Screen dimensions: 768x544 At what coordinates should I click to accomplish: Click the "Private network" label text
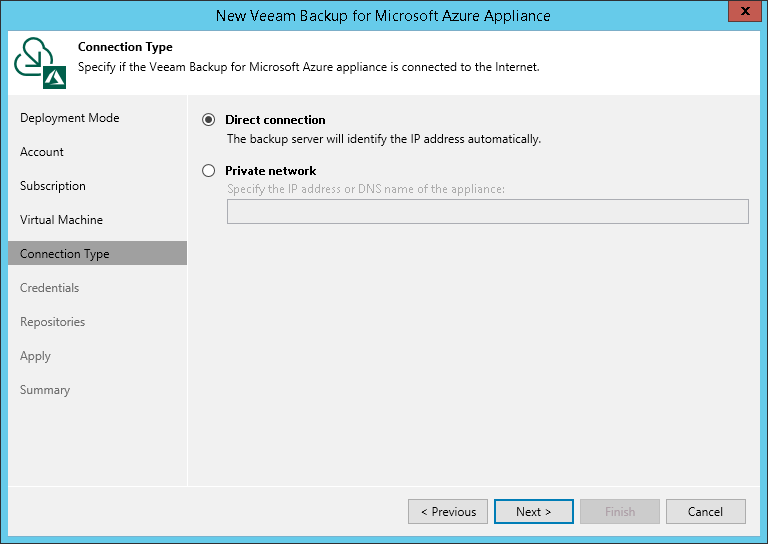271,171
